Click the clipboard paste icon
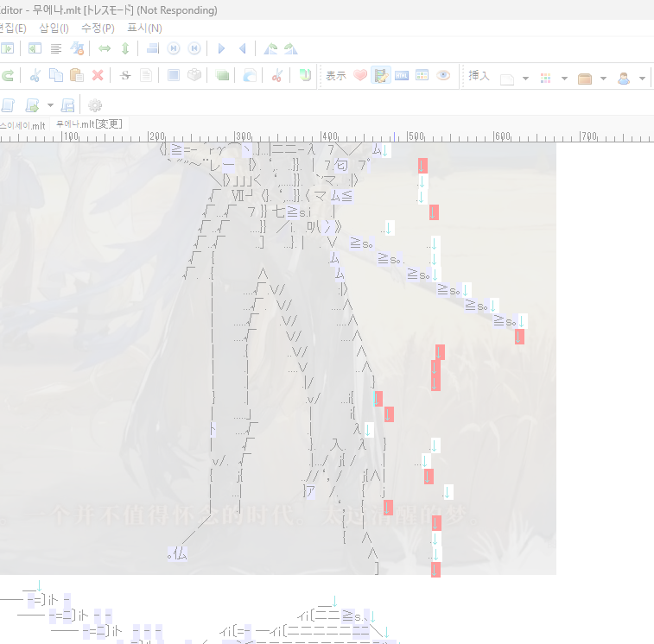Viewport: 654px width, 644px height. tap(76, 75)
